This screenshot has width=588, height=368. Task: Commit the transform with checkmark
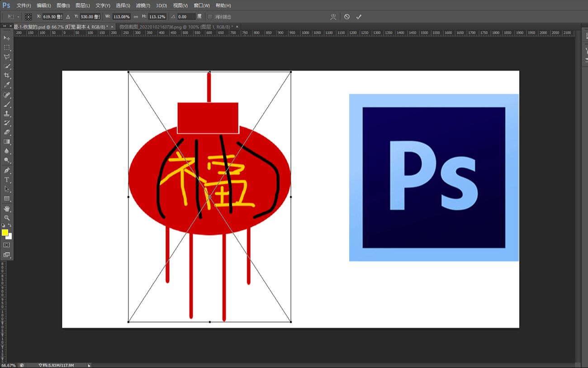click(359, 17)
